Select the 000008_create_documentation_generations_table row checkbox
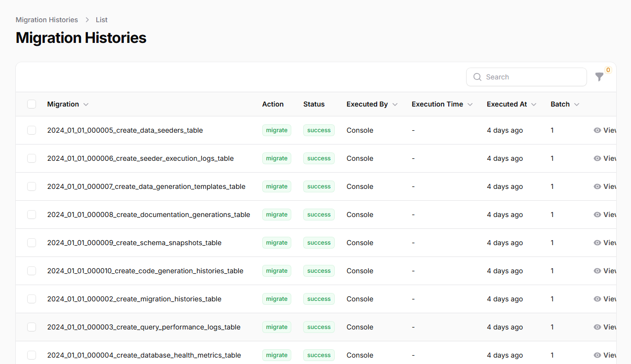Screen dimensions: 631x364 point(32,215)
